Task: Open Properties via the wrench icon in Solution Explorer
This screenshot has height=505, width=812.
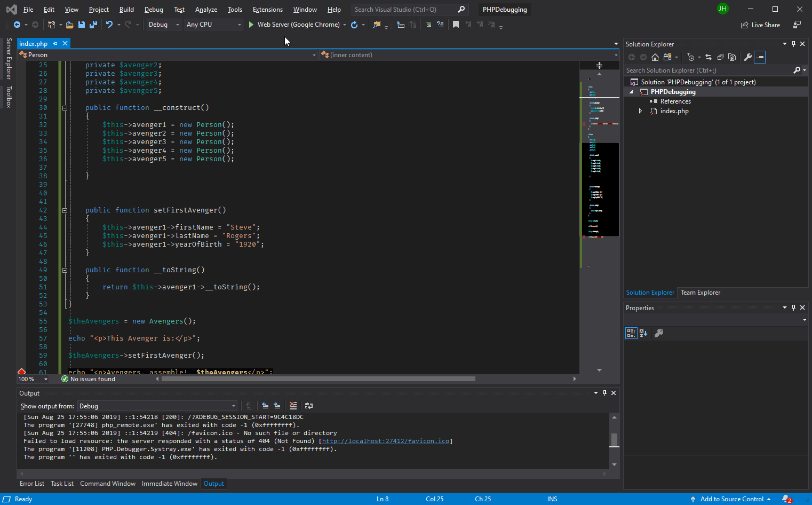Action: tap(748, 57)
